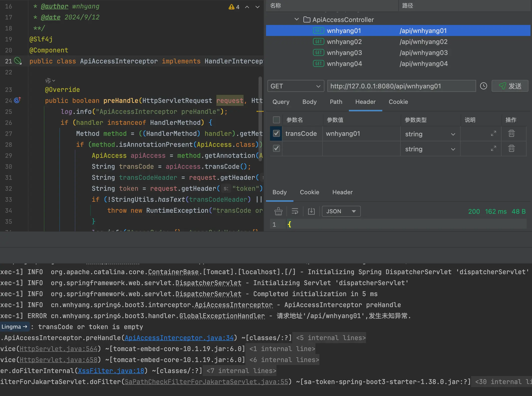
Task: Delete the transCode header row
Action: pos(511,134)
